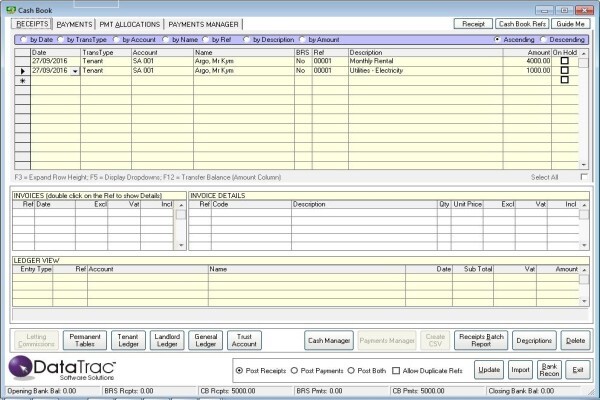Click the Utilities - Electricity description cell
Viewport: 600px width, 400px height.
click(426, 71)
